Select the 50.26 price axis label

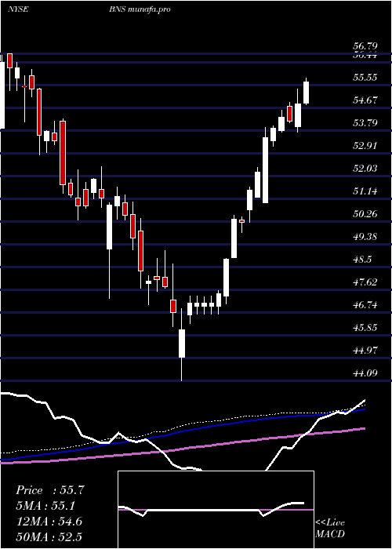point(365,214)
